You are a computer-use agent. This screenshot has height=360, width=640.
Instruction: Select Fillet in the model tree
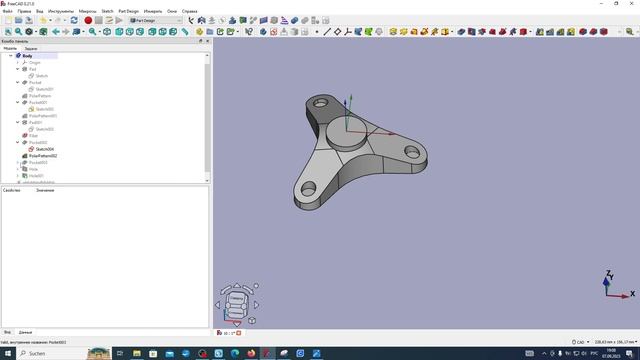pos(33,136)
